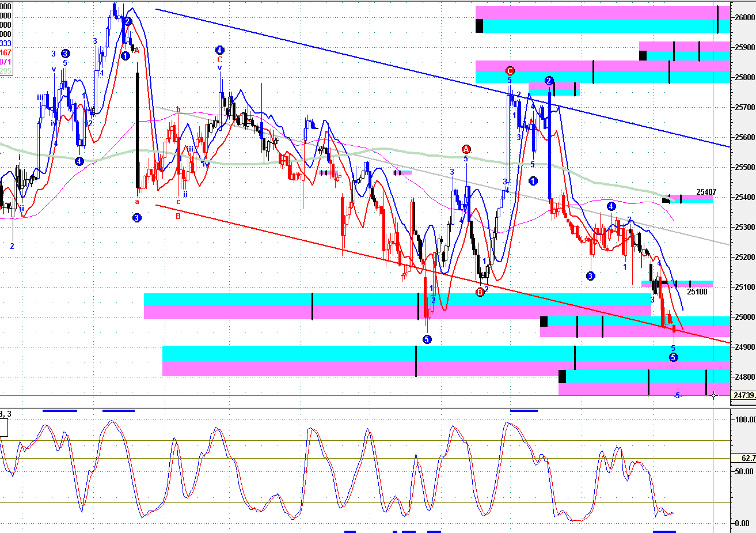756x533 pixels.
Task: Click the 26000 price axis label
Action: click(x=744, y=17)
